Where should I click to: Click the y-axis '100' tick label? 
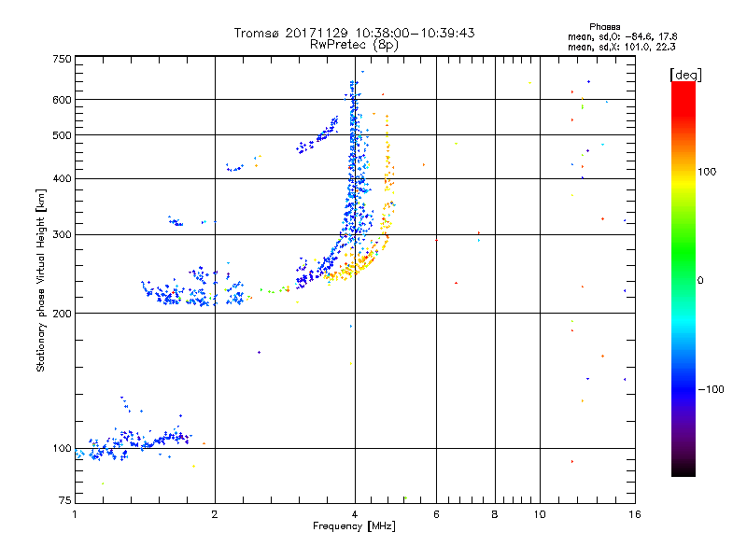[62, 449]
